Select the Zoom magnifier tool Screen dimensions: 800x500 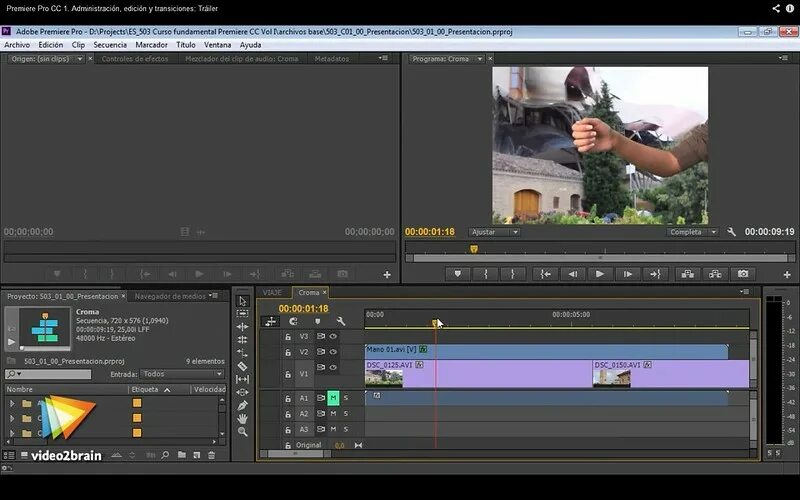pyautogui.click(x=242, y=432)
